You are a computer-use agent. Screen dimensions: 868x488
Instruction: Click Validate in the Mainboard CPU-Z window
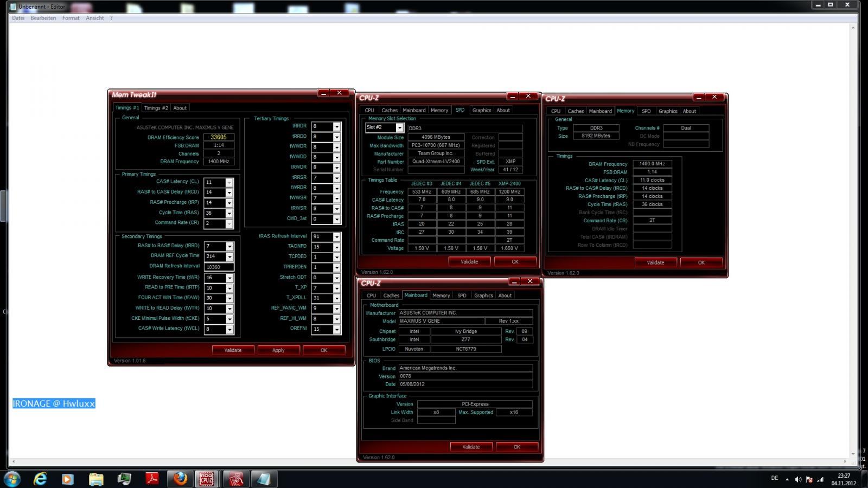[471, 447]
